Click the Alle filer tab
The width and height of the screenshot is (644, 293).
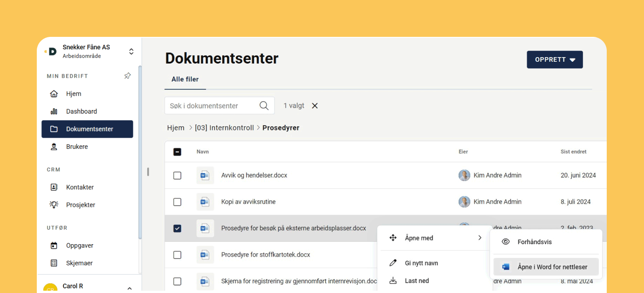pos(185,79)
